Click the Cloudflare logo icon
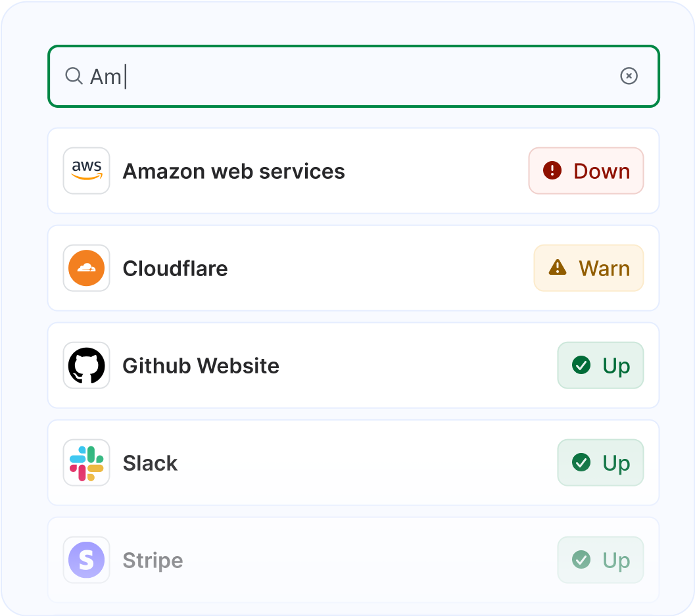The height and width of the screenshot is (616, 695). [86, 268]
